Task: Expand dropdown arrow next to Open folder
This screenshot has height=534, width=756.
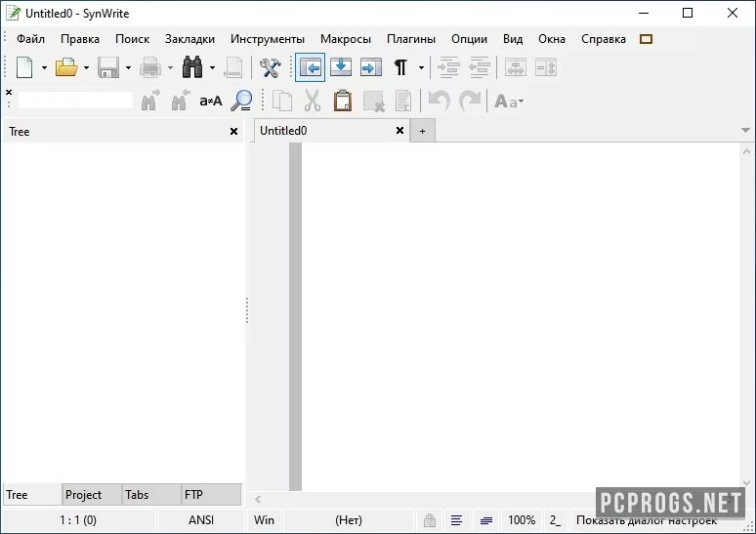Action: point(86,68)
